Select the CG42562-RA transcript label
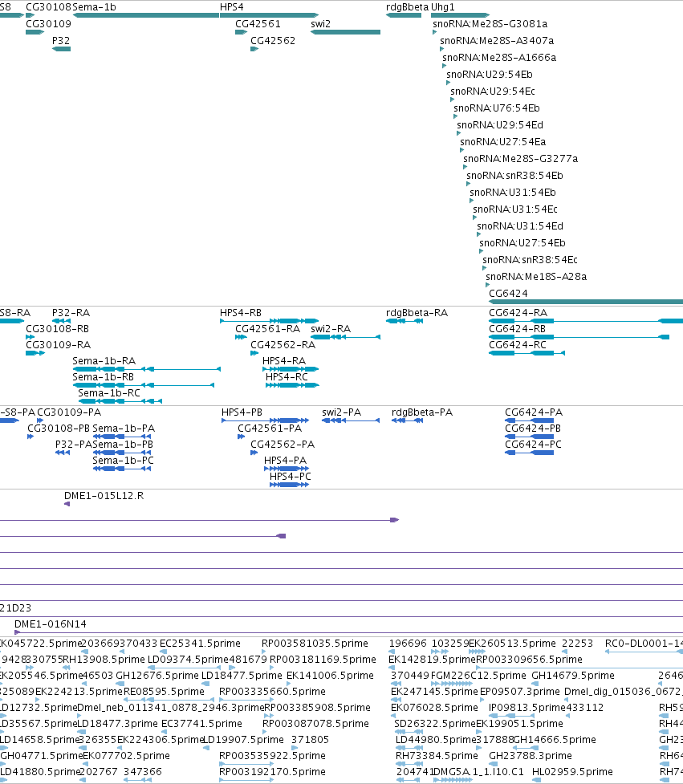The width and height of the screenshot is (683, 784). pyautogui.click(x=283, y=344)
